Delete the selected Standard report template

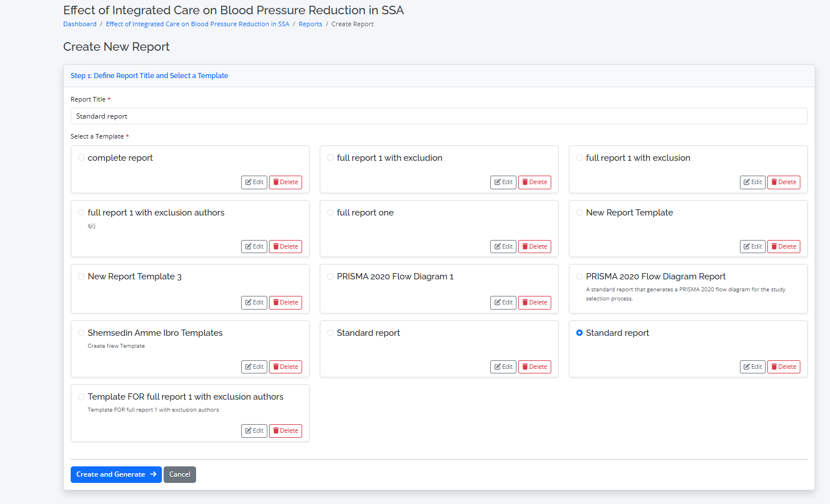click(x=783, y=367)
